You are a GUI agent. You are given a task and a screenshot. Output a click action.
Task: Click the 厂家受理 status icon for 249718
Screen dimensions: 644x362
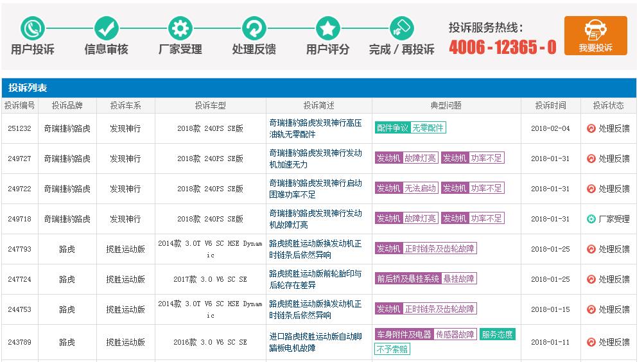(591, 219)
